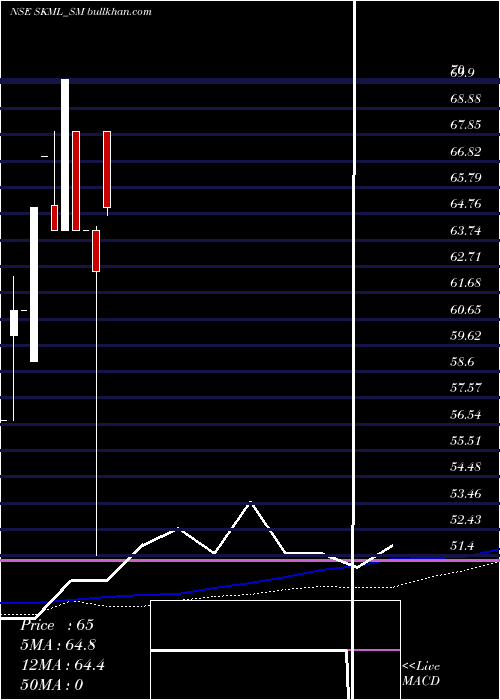Click the 64.76 price axis label
This screenshot has width=500, height=700.
coord(466,204)
